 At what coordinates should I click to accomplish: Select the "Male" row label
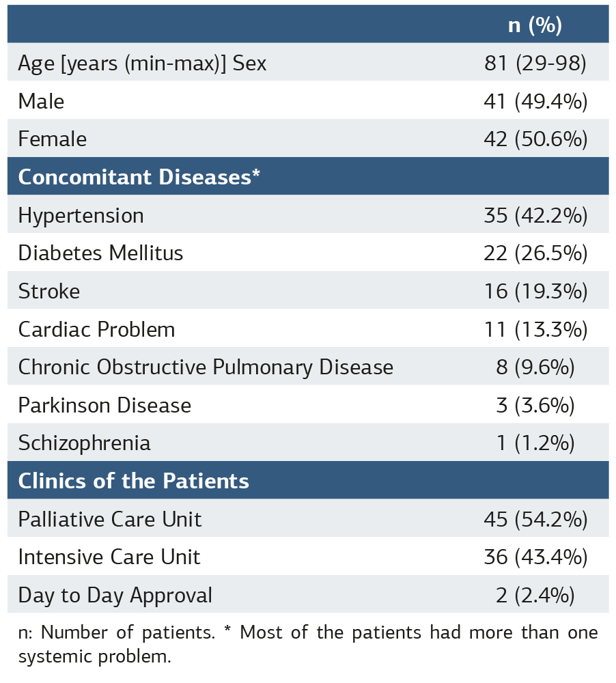pos(41,102)
